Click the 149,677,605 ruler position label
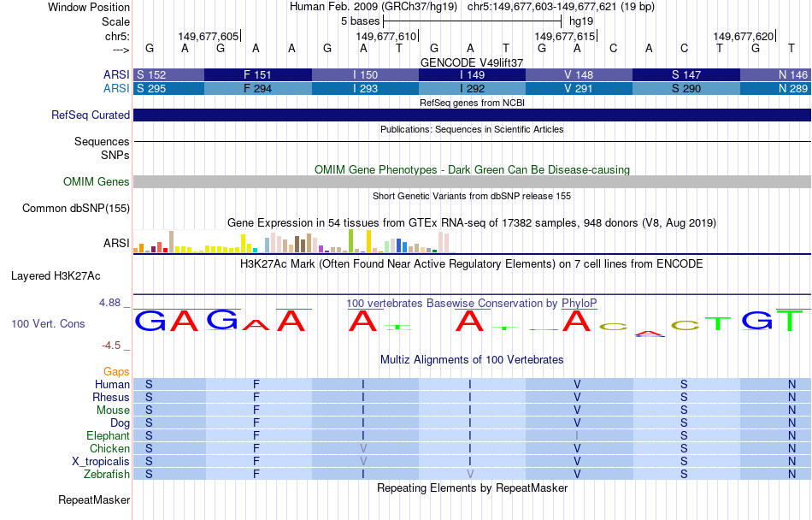 tap(209, 36)
